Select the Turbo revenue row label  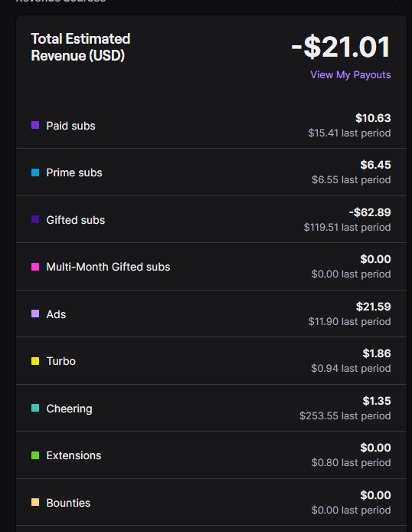61,361
